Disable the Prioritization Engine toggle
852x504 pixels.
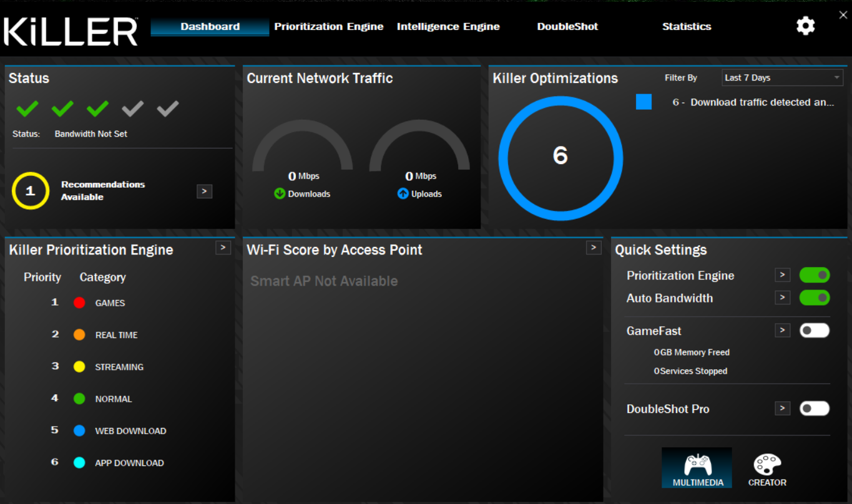[x=814, y=275]
